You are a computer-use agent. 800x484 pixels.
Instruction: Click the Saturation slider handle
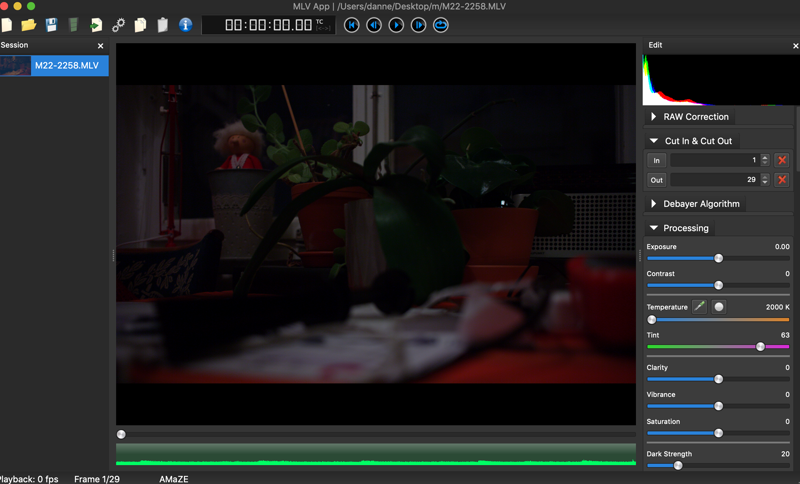(x=718, y=433)
